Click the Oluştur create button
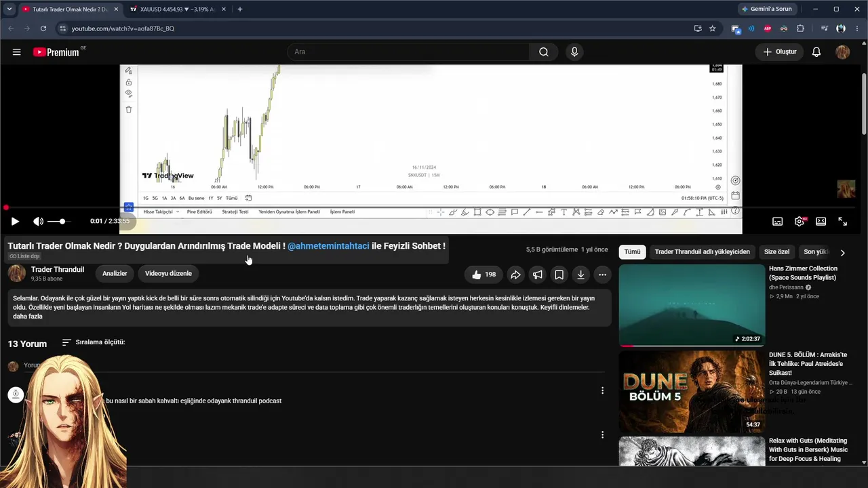868x488 pixels. click(779, 52)
